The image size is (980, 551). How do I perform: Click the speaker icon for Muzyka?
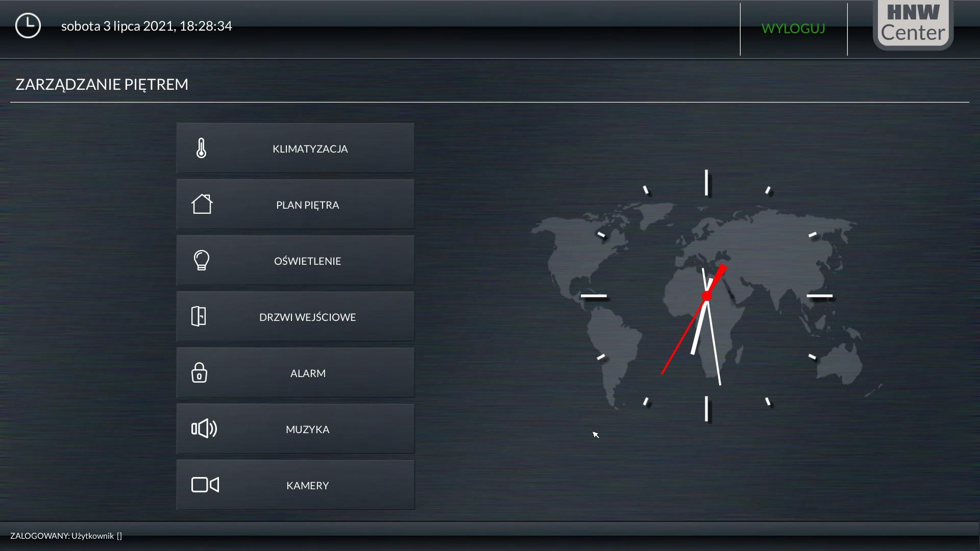coord(204,429)
